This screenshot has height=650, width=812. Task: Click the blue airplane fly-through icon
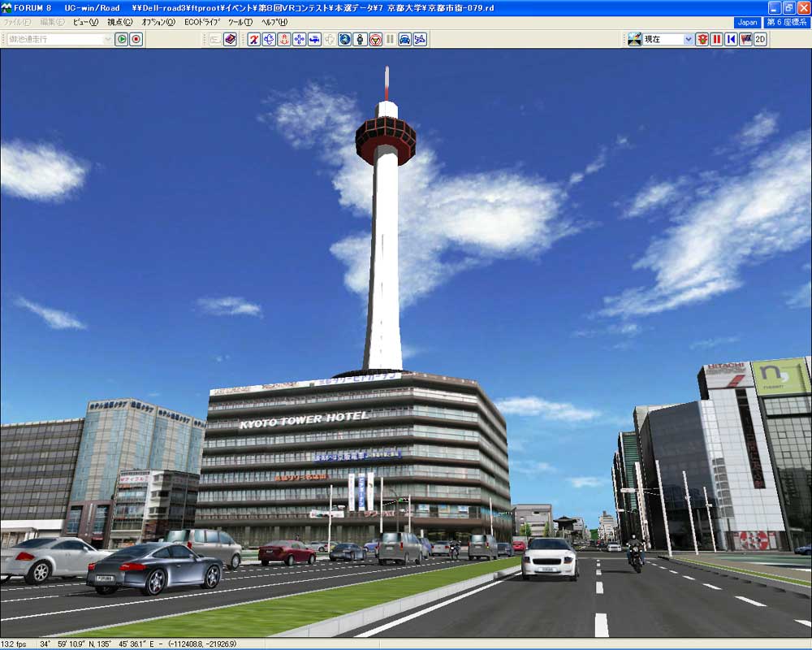314,39
